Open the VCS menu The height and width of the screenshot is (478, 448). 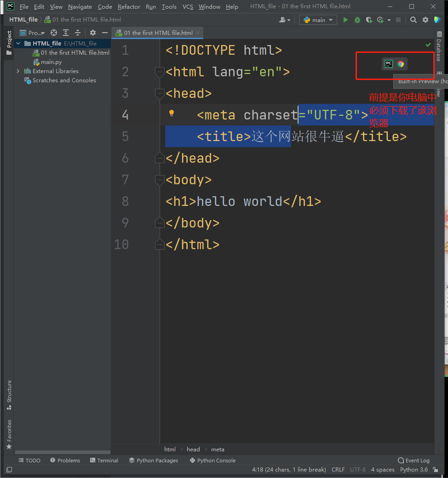(x=188, y=6)
